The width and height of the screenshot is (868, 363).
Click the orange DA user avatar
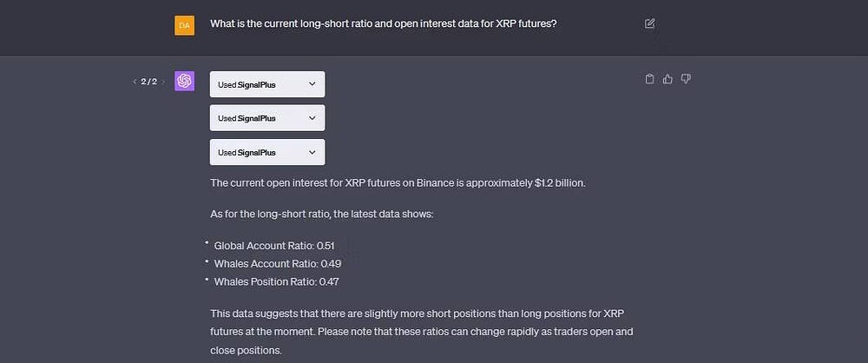184,26
